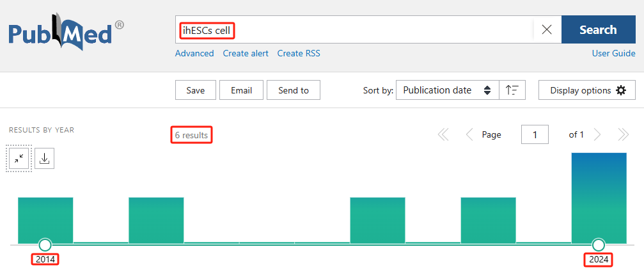Click the PubMed logo
644x272 pixels.
[x=66, y=32]
